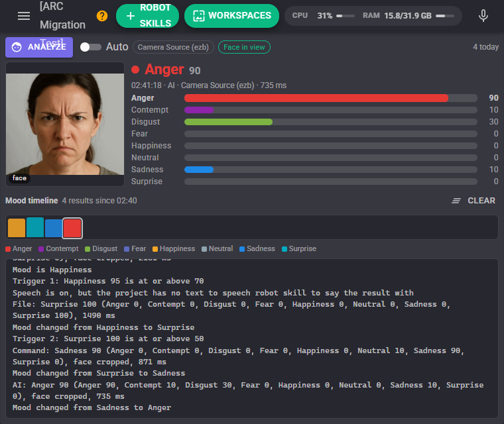Click the '4 today' counter text
Viewport: 504px width, 424px height.
[485, 47]
